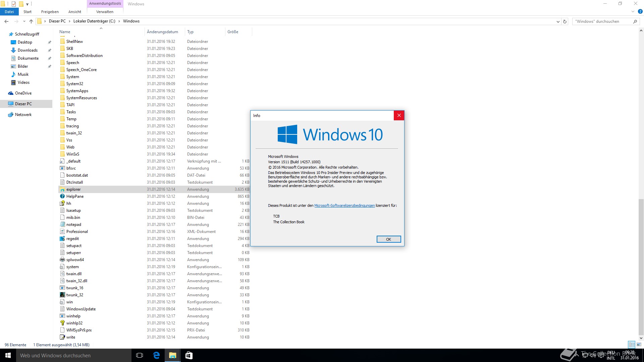
Task: Open the Store from taskbar
Action: 189,355
